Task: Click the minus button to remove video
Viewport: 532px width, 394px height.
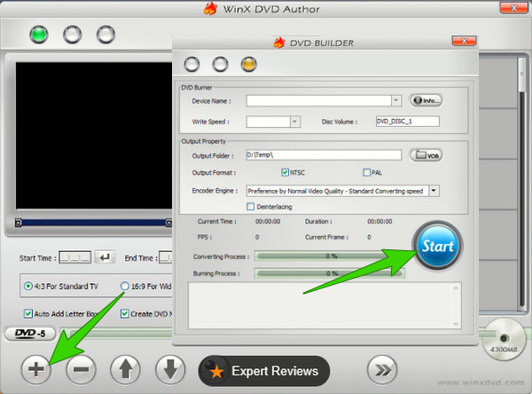Action: [x=81, y=369]
